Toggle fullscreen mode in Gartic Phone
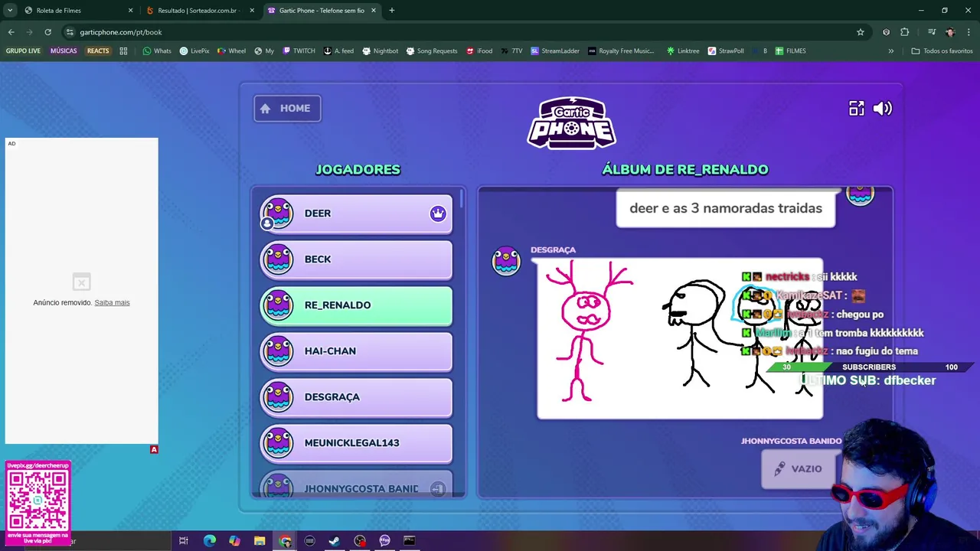Image resolution: width=980 pixels, height=551 pixels. [x=856, y=109]
